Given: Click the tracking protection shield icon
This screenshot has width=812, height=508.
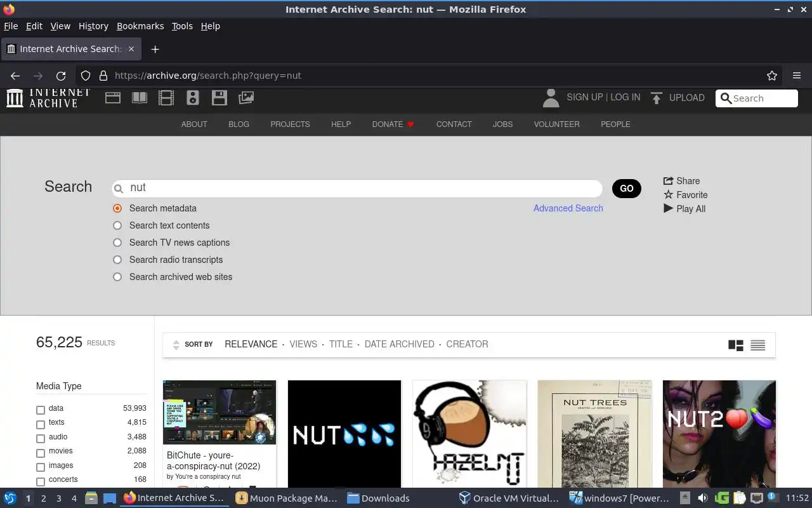Looking at the screenshot, I should pos(86,76).
